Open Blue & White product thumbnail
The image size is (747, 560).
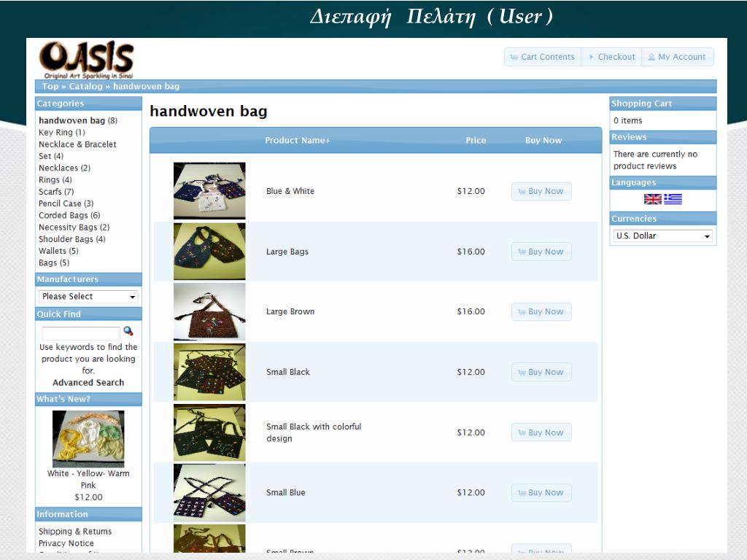click(x=209, y=191)
